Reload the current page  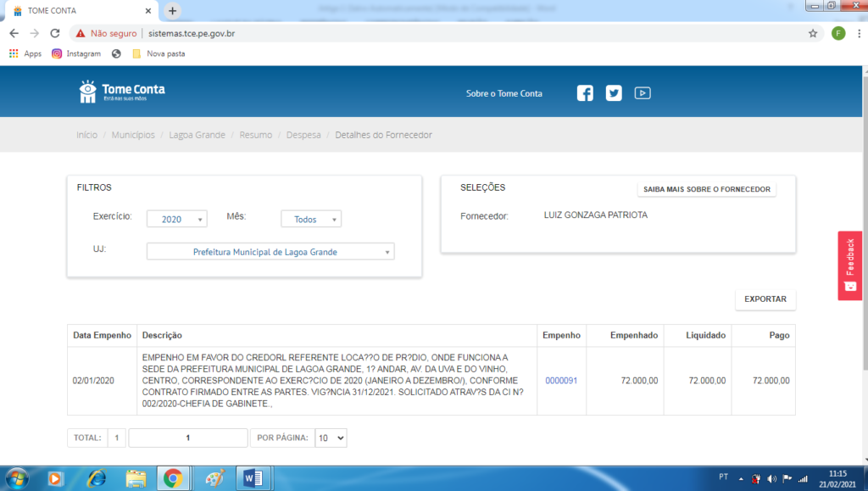(55, 33)
